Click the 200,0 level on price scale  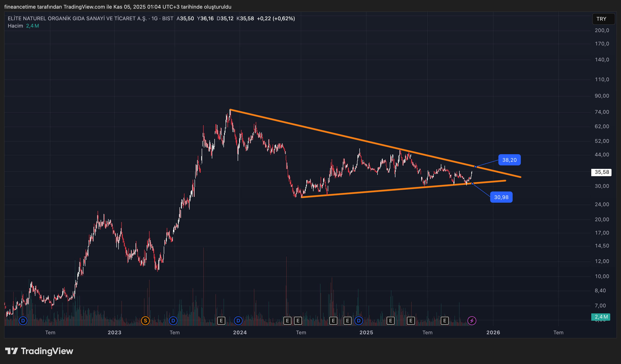click(602, 30)
